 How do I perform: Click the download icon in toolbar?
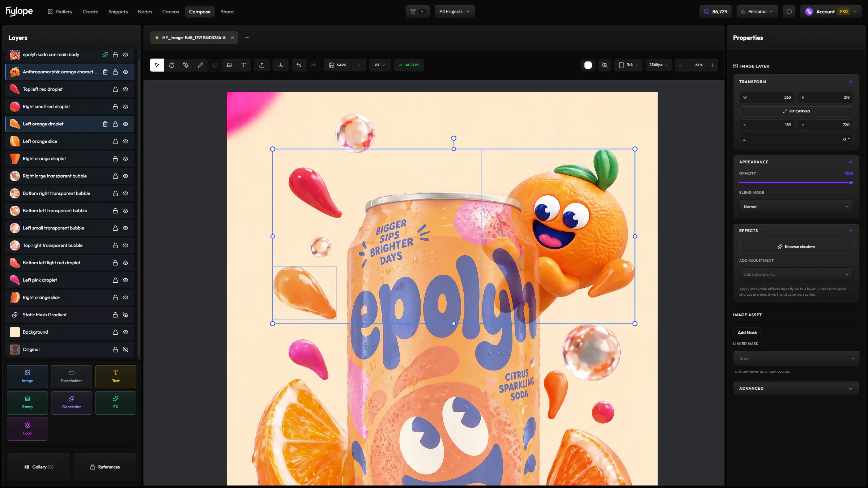[281, 65]
